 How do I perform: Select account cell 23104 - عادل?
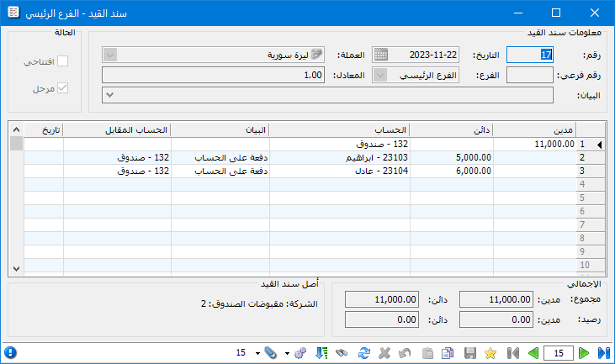click(340, 171)
